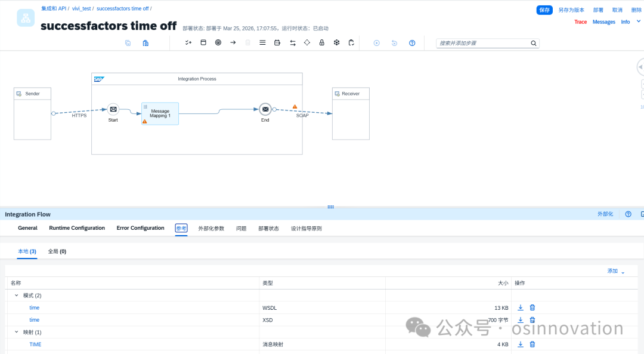The image size is (644, 354).
Task: Select the Receiver participant
Action: pyautogui.click(x=351, y=113)
